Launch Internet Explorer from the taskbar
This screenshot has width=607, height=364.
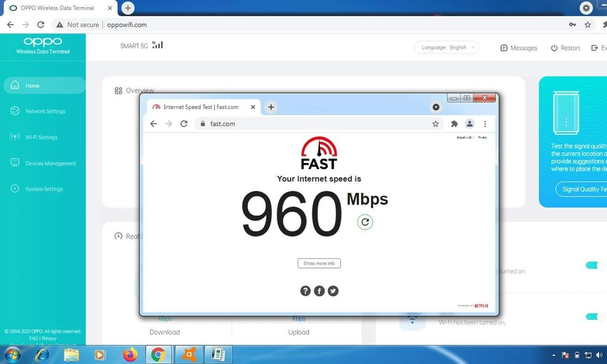click(42, 355)
